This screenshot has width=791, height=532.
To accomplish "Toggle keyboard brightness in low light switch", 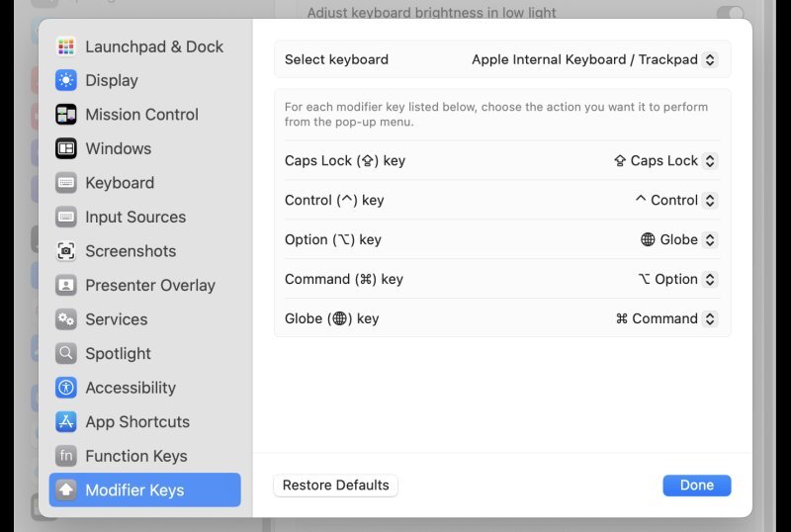I will (730, 13).
